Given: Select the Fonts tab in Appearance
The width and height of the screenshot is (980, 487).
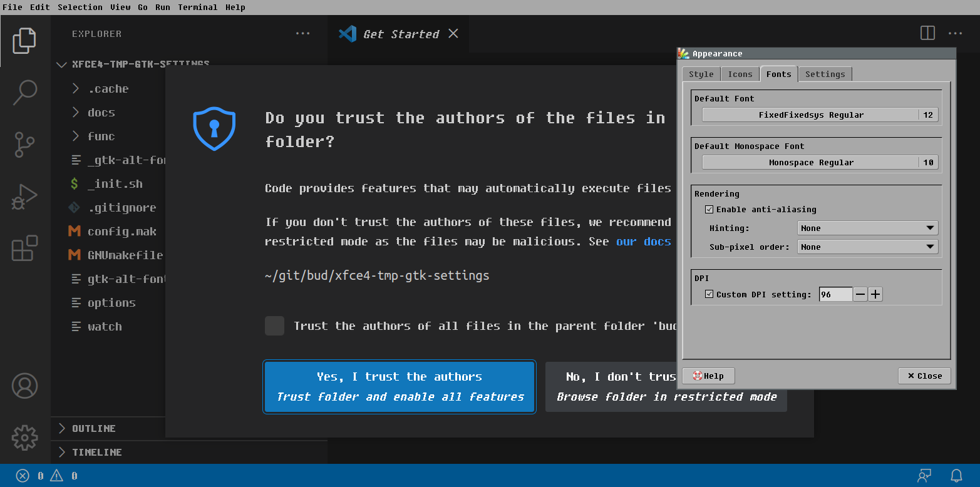Looking at the screenshot, I should [x=779, y=74].
